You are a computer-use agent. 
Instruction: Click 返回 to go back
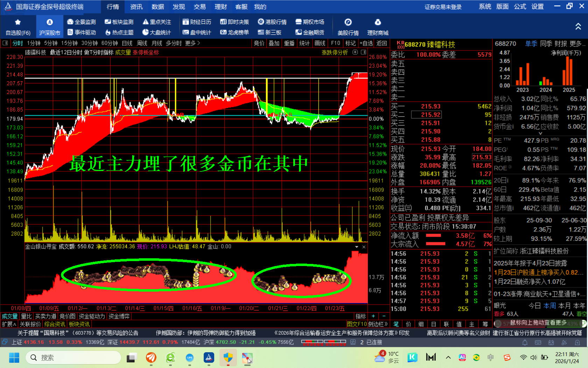(381, 43)
